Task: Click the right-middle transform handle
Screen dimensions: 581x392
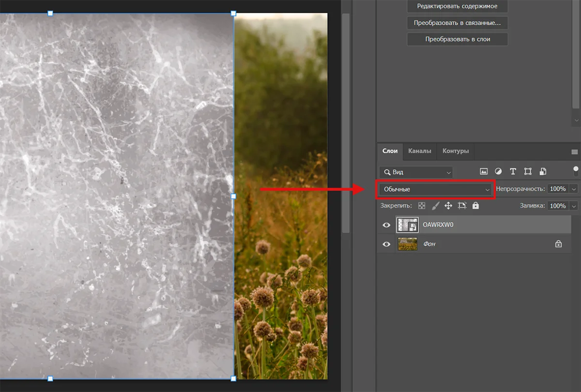Action: (233, 196)
